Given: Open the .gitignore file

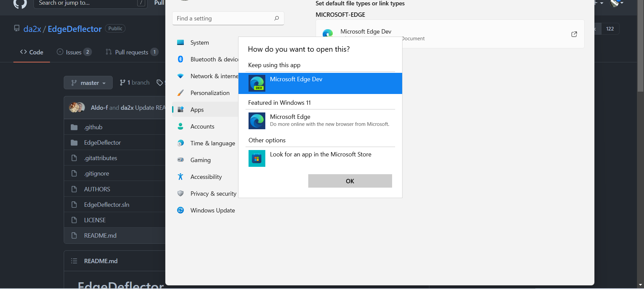Looking at the screenshot, I should [97, 174].
